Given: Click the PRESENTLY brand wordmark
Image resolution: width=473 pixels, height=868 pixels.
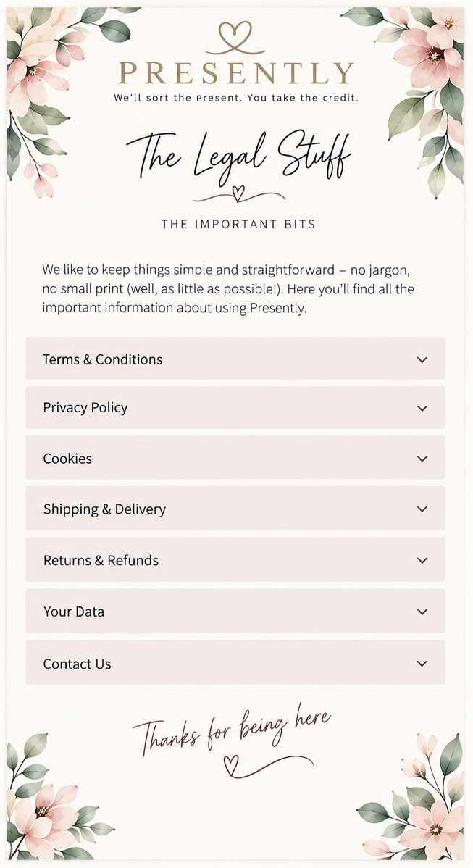Looking at the screenshot, I should 236,74.
